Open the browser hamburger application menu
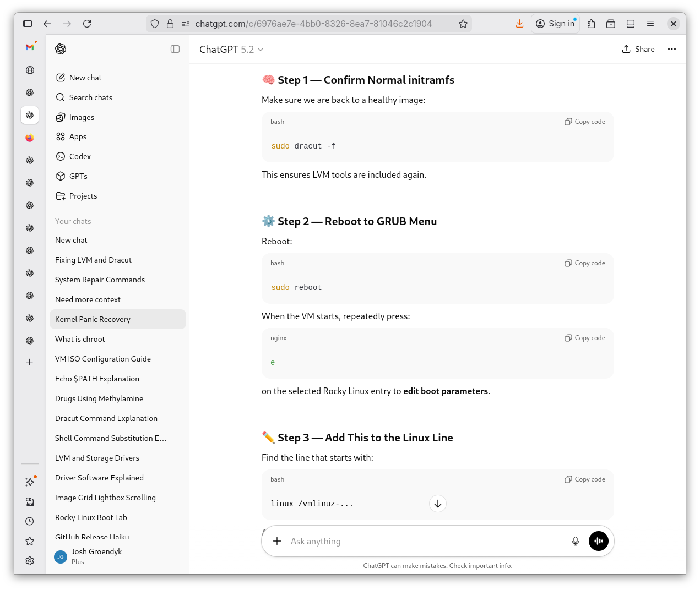Viewport: 700px width, 590px height. [650, 24]
